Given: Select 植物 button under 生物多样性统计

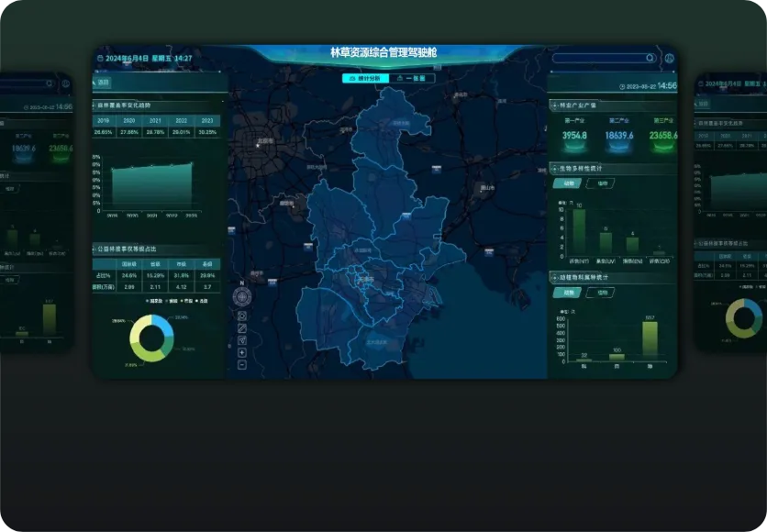Looking at the screenshot, I should (x=602, y=183).
